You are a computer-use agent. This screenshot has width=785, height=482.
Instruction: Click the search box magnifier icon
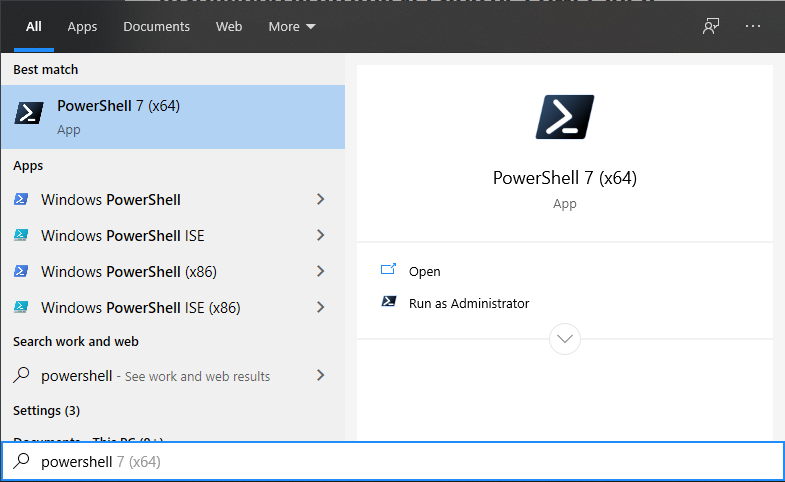21,461
